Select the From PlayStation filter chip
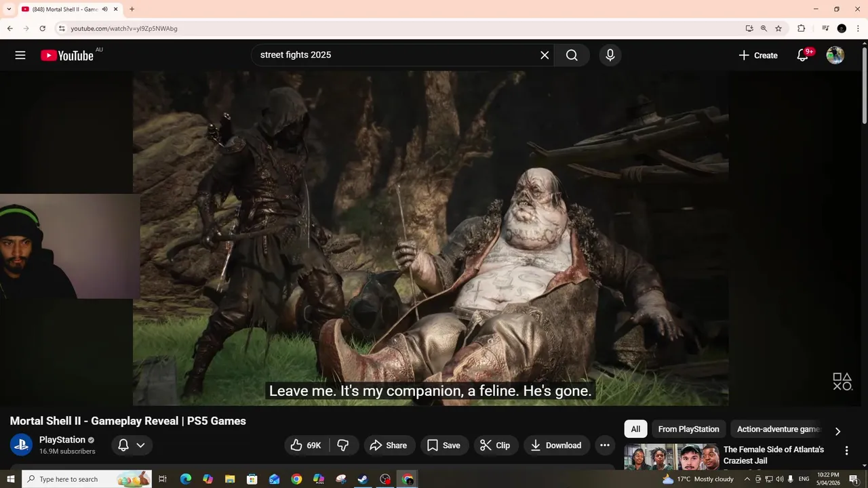Screen dimensions: 868x488 tap(688, 429)
